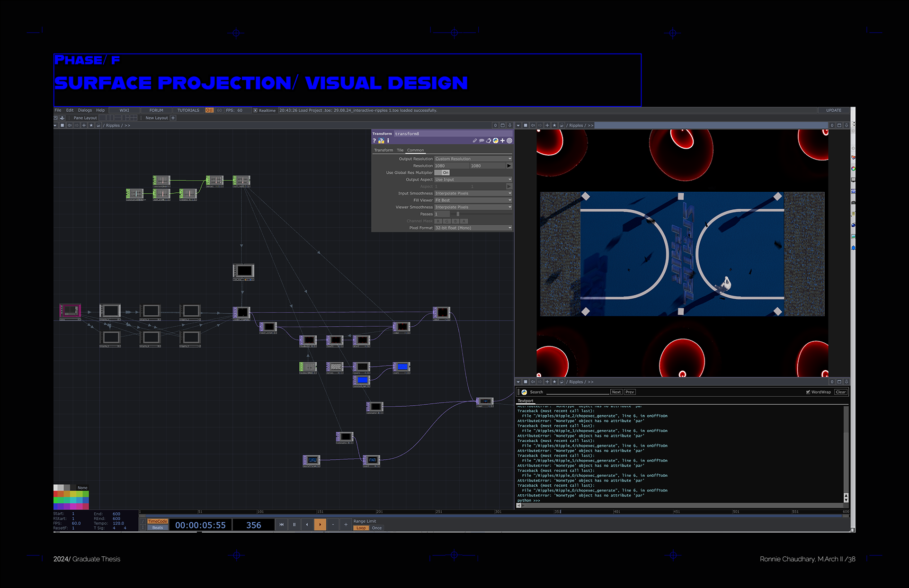
Task: Open the Output Resolution dropdown
Action: [473, 159]
